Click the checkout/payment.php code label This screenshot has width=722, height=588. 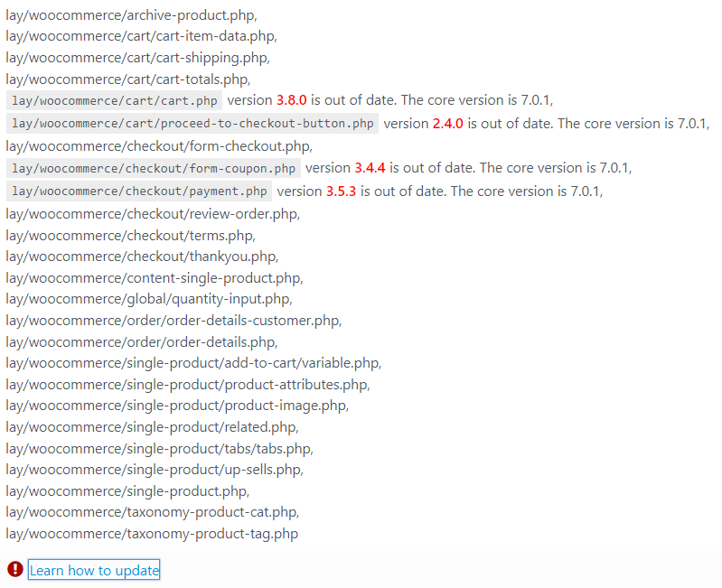[x=139, y=191]
